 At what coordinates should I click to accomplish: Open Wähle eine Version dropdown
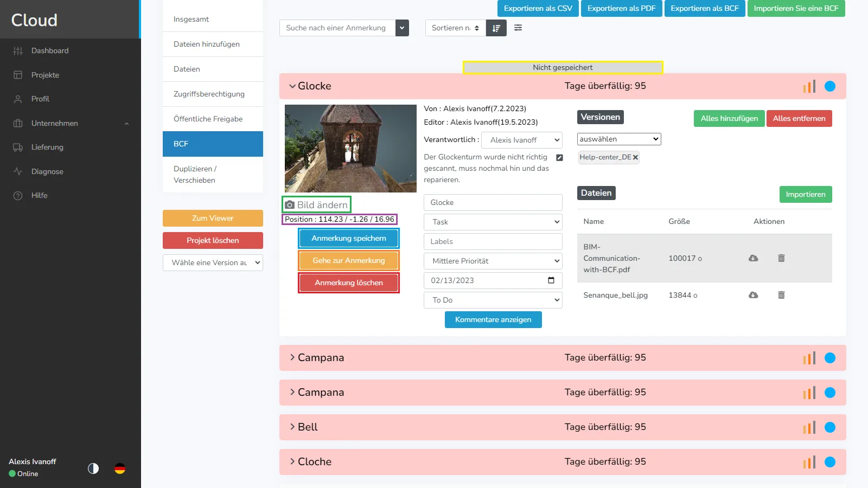click(x=213, y=262)
